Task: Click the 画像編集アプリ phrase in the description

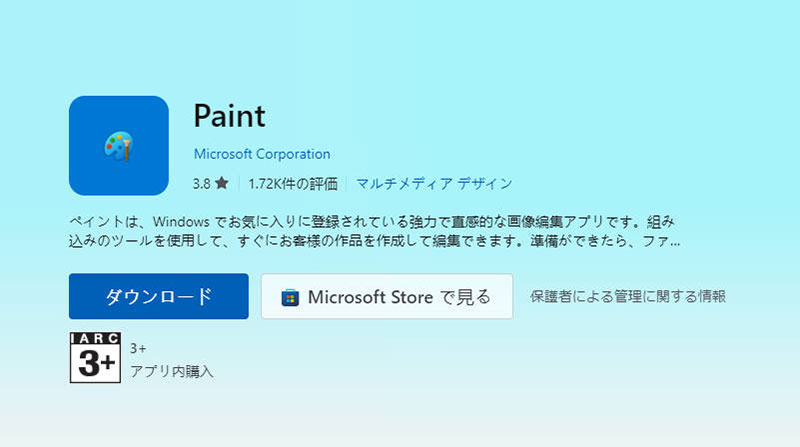Action: (x=544, y=222)
